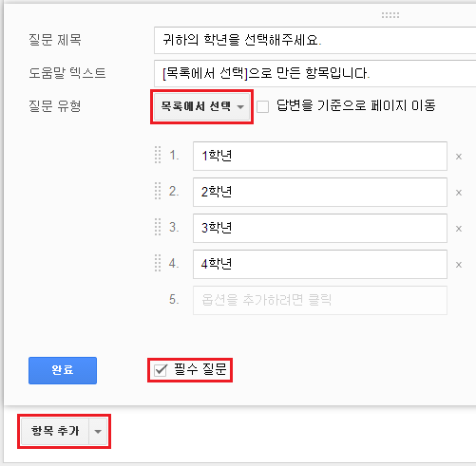Select the 1학년 option text field
This screenshot has width=476, height=466.
coord(320,156)
